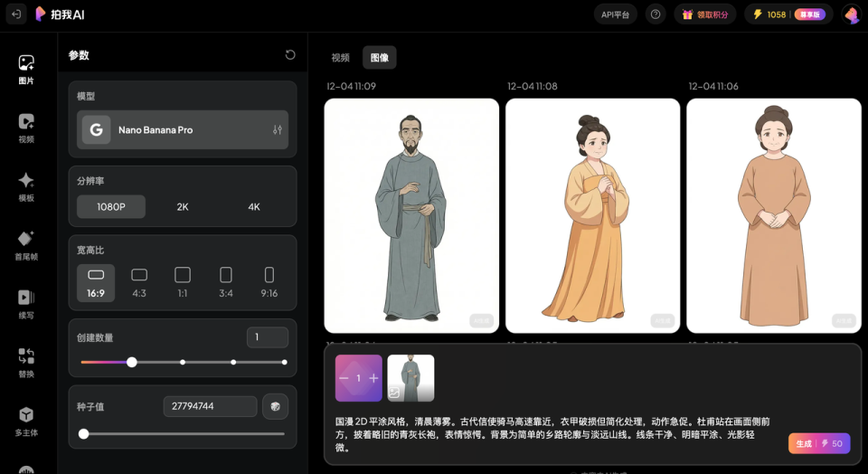The image size is (868, 474).
Task: Open the bearded man in gray robe image
Action: (x=411, y=216)
